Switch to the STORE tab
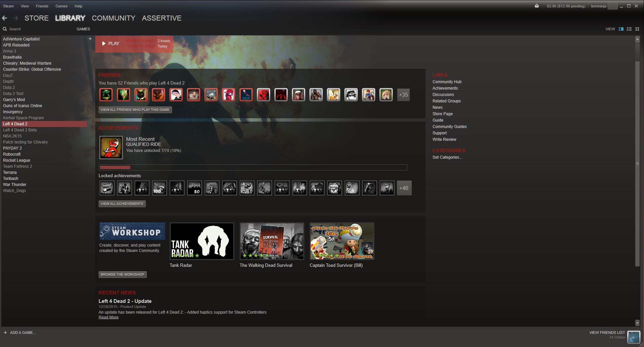This screenshot has height=347, width=644. click(x=37, y=18)
